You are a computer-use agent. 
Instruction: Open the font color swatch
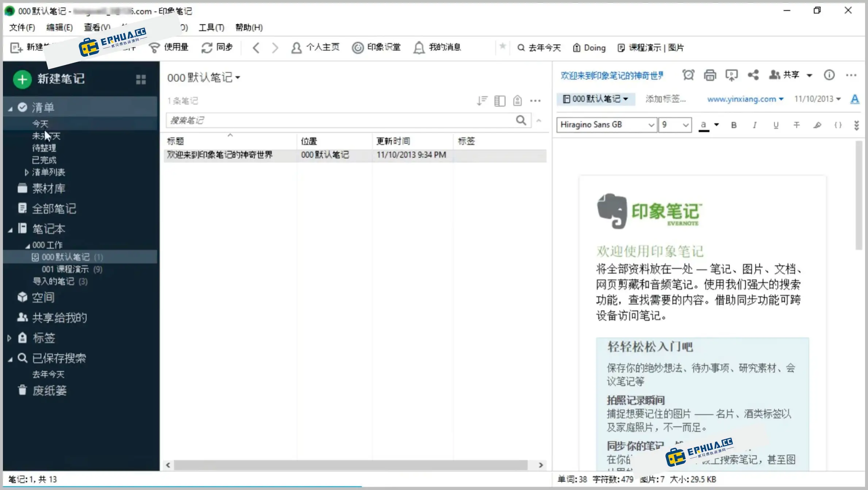pyautogui.click(x=703, y=125)
